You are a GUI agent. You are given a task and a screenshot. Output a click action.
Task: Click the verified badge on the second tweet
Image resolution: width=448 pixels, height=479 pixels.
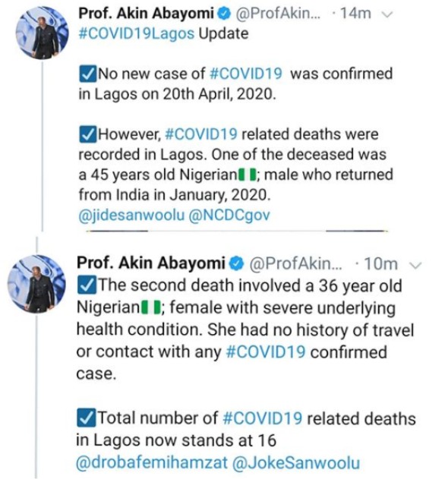click(237, 264)
